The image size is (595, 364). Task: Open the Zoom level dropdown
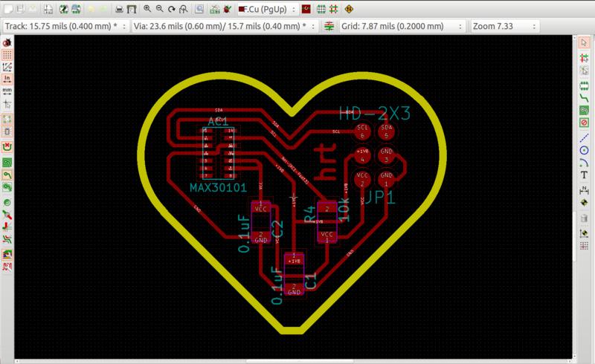(x=505, y=26)
